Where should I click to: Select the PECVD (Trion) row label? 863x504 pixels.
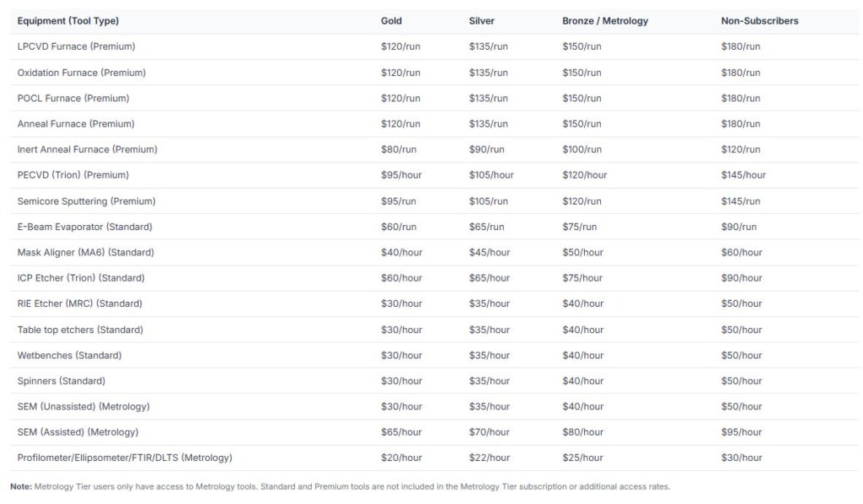tap(72, 175)
